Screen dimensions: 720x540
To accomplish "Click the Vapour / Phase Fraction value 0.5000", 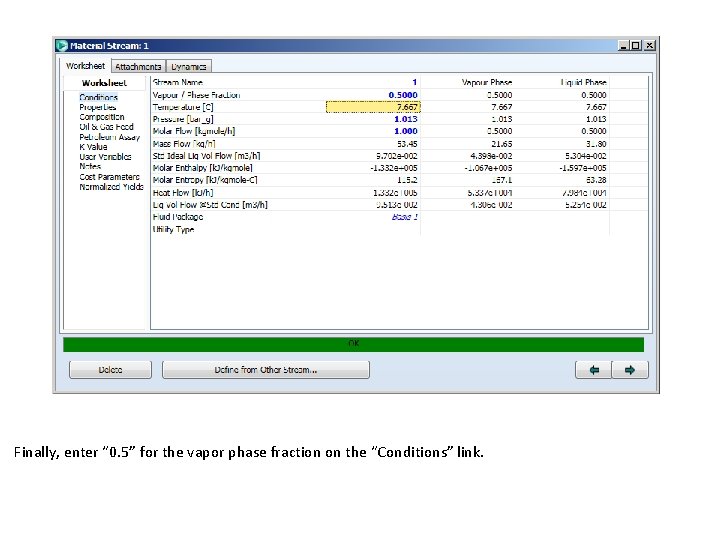I will point(403,95).
